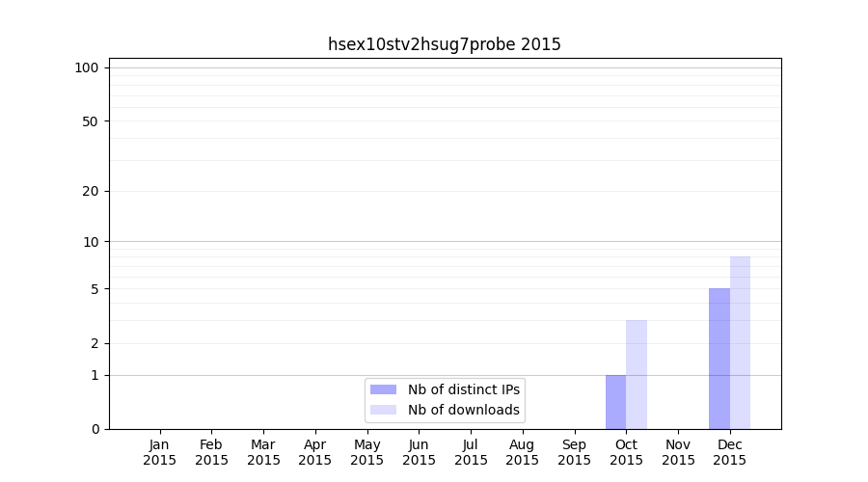Screen dimensions: 868x482
Task: Click the December distinct IPs bar
Action: [x=719, y=359]
